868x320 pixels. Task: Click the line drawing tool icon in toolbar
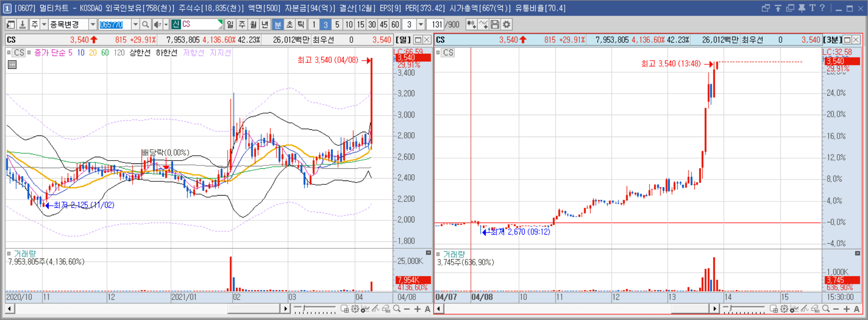click(x=483, y=24)
